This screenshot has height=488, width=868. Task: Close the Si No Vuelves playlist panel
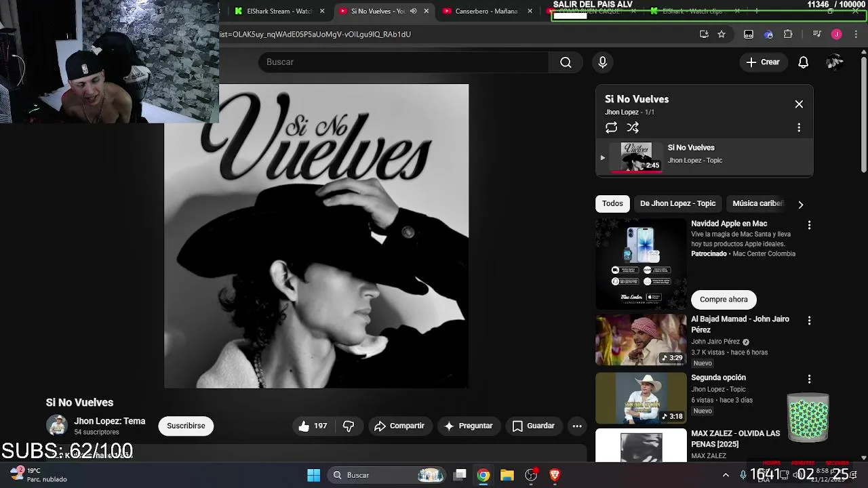coord(799,104)
